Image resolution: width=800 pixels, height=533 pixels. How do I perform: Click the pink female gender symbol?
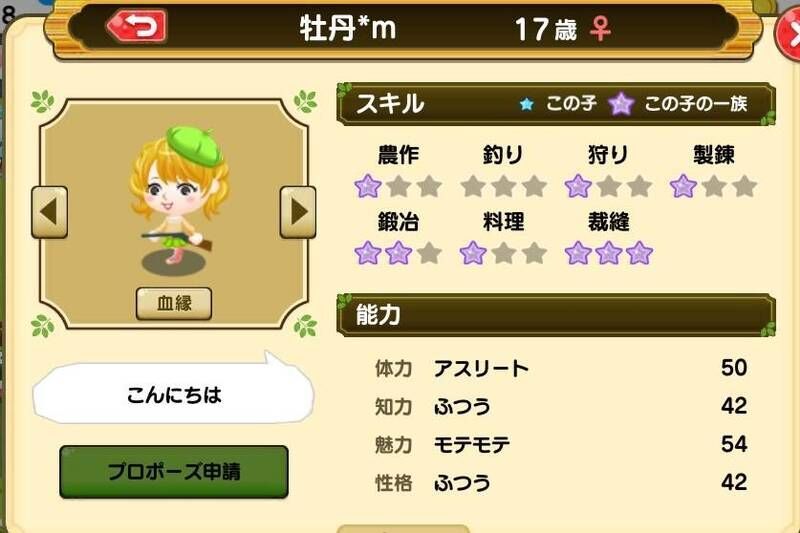(600, 29)
